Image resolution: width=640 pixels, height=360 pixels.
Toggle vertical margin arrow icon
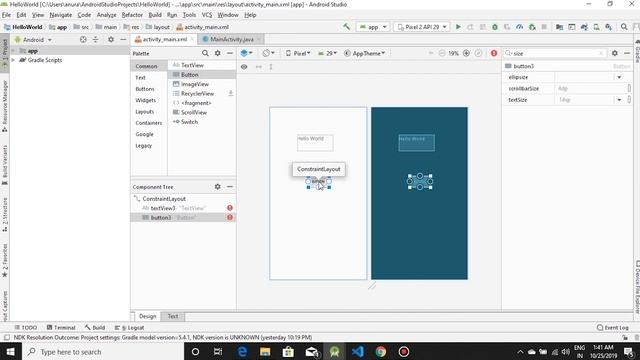[x=271, y=67]
